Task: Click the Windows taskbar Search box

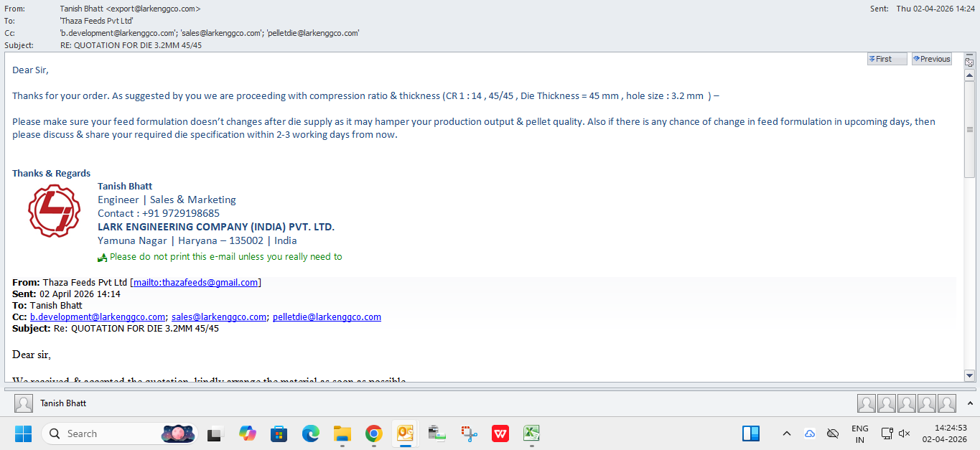Action: (108, 433)
